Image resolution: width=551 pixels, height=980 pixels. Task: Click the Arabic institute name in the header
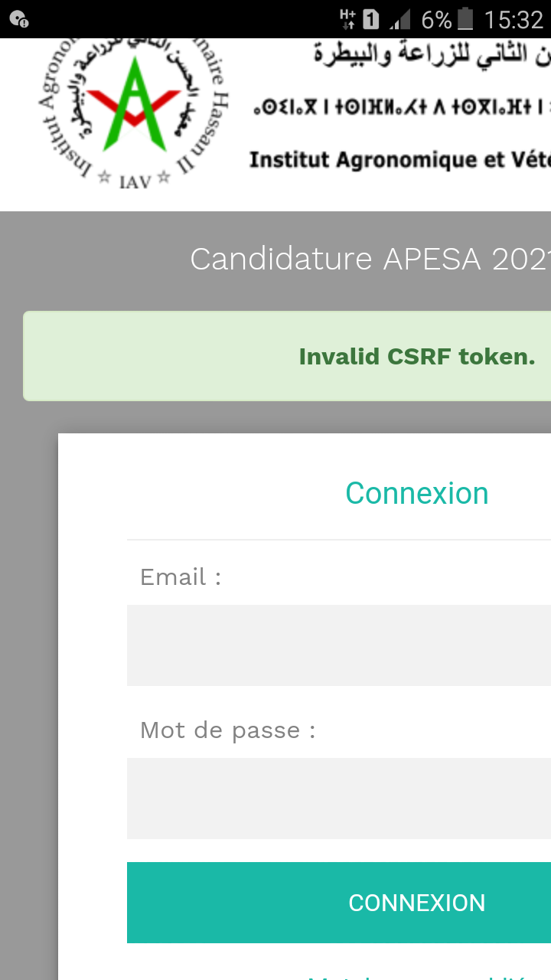coord(432,55)
